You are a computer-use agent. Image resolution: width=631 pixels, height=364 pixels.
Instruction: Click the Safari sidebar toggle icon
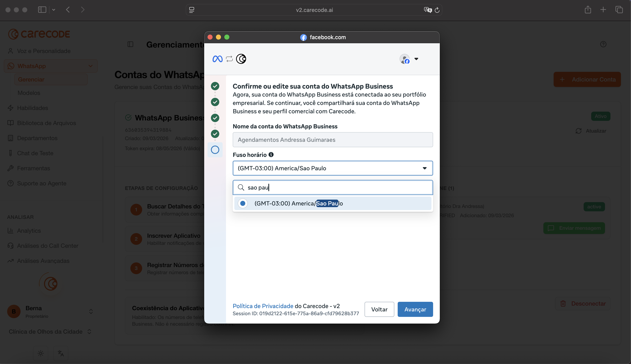pos(42,10)
